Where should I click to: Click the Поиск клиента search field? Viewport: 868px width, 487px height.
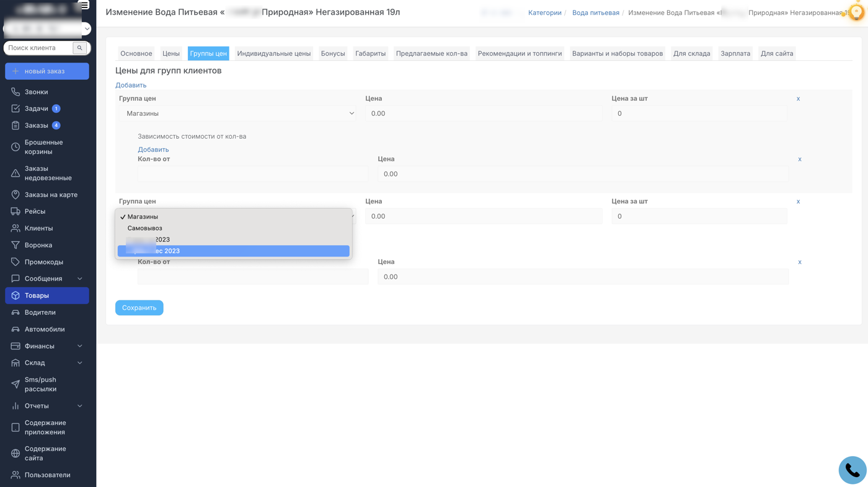click(39, 48)
